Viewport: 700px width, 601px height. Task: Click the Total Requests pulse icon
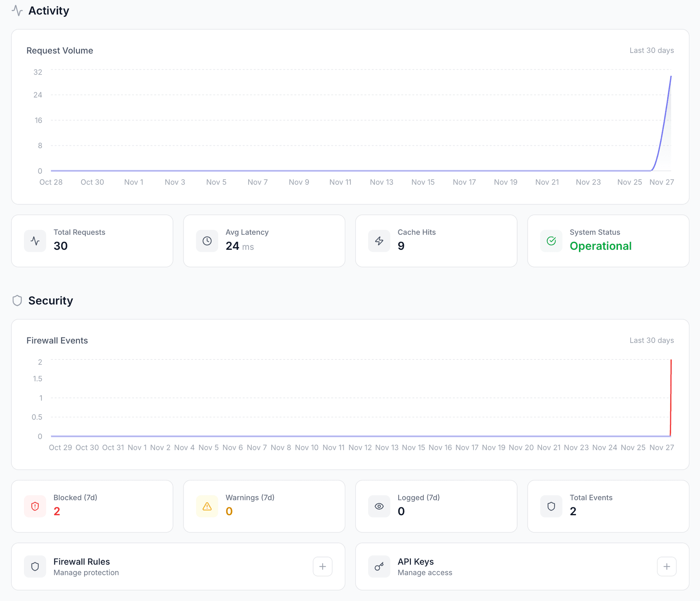click(35, 241)
